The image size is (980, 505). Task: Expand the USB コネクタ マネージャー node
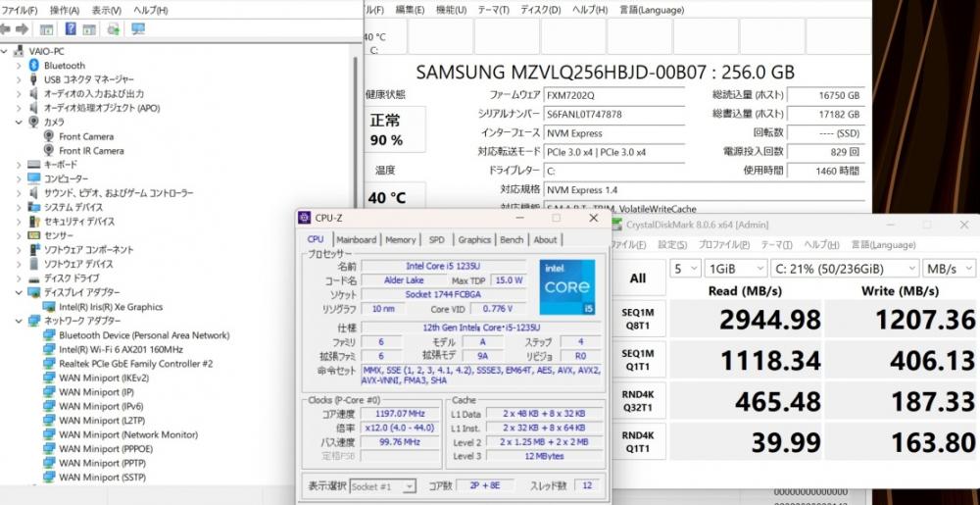pos(19,79)
